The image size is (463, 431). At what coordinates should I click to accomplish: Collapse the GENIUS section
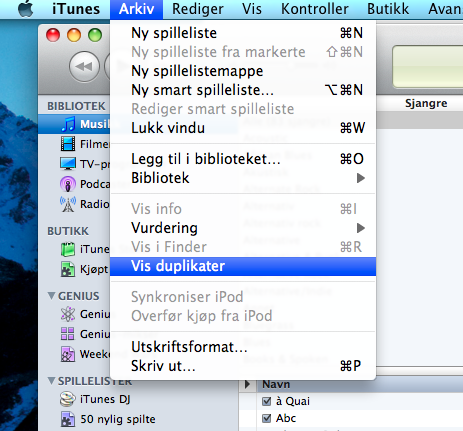point(51,296)
